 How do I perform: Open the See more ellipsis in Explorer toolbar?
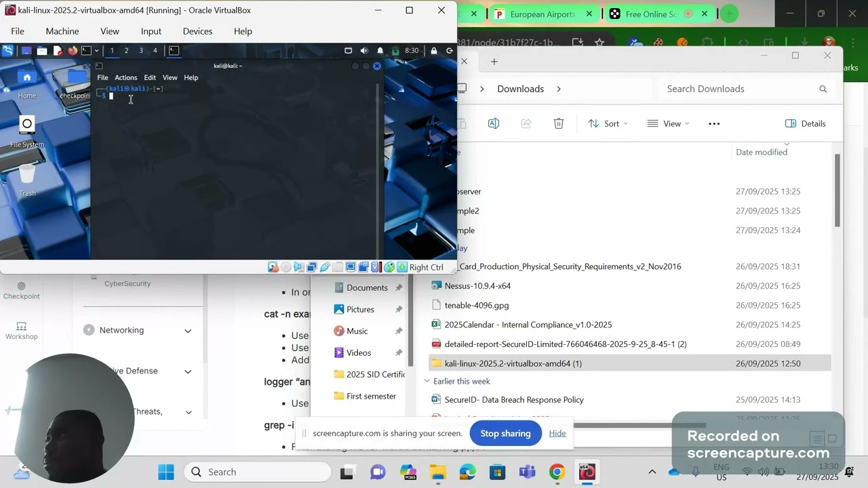[714, 123]
